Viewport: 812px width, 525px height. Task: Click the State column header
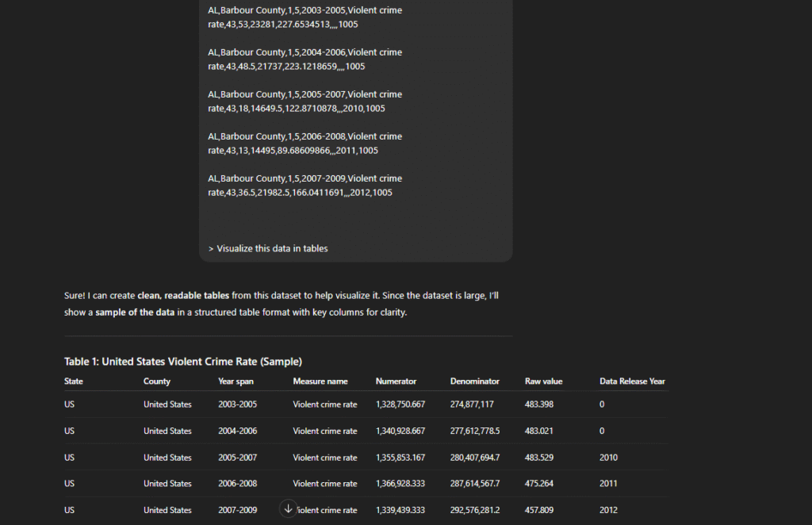pos(74,381)
